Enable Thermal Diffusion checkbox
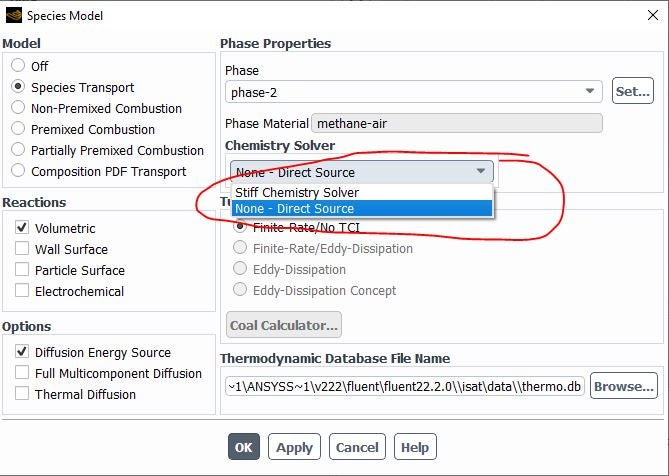669x476 pixels. 22,394
